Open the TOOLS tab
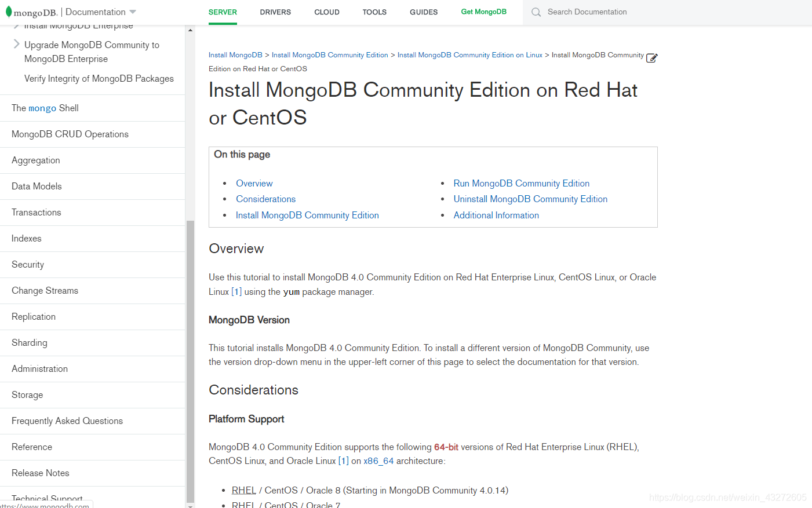Viewport: 812px width, 508px height. (374, 12)
